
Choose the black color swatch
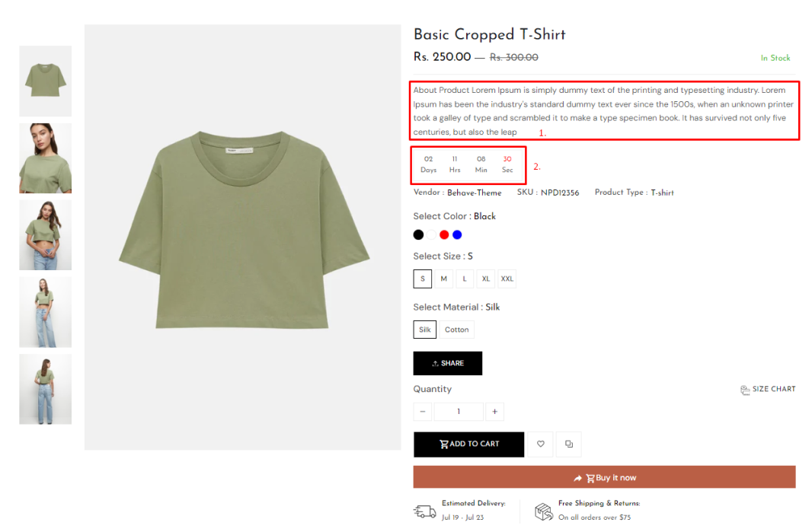(418, 235)
